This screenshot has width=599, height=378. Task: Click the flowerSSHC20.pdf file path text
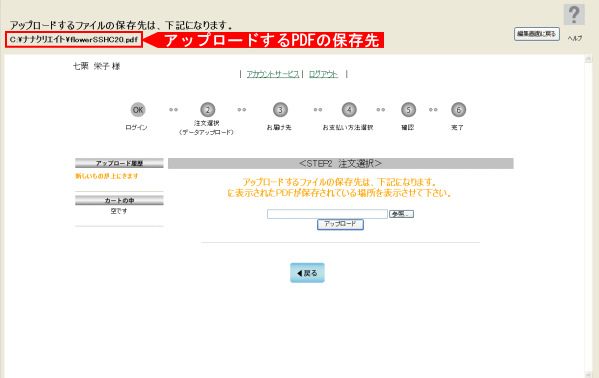(74, 40)
